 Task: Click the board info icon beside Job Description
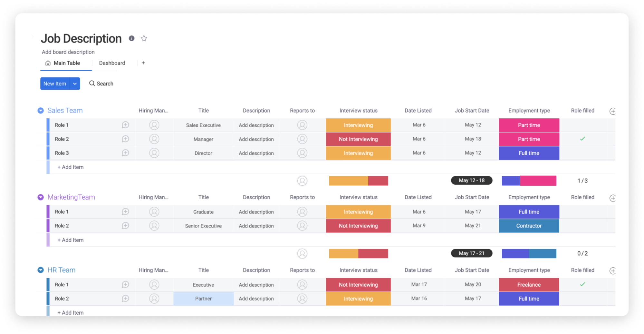[x=131, y=38]
